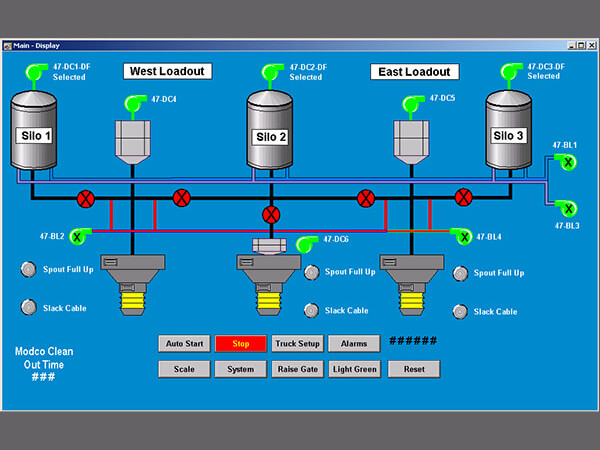This screenshot has height=450, width=600.
Task: Click the left Spout Full Up indicator light
Action: point(27,270)
